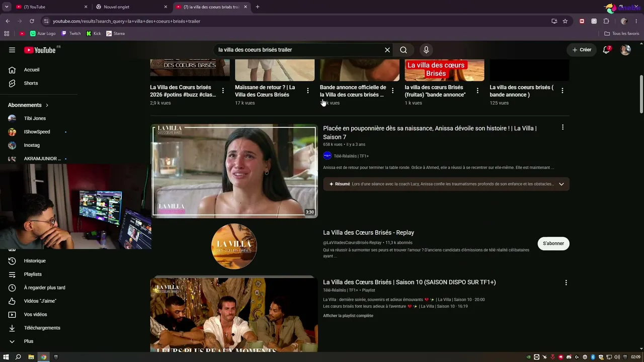The height and width of the screenshot is (362, 644).
Task: Open Windows taskbar search
Action: pyautogui.click(x=18, y=357)
